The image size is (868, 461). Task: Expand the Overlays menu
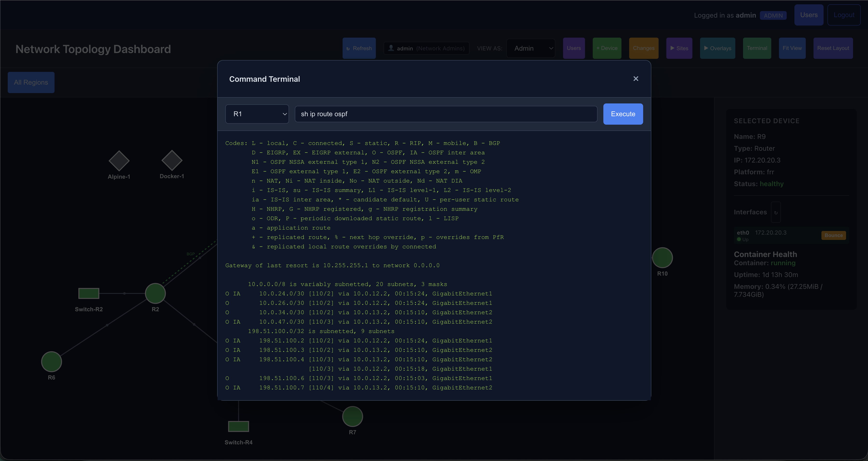pyautogui.click(x=717, y=48)
